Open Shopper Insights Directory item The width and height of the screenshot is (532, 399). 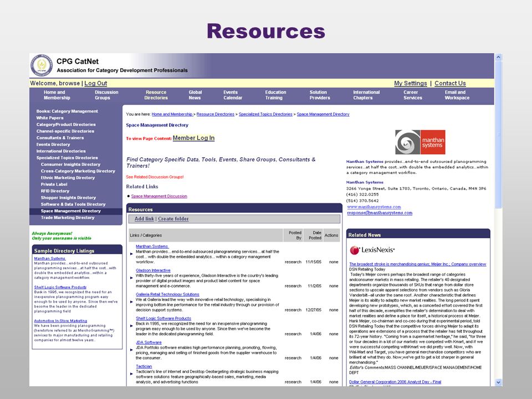coord(68,197)
